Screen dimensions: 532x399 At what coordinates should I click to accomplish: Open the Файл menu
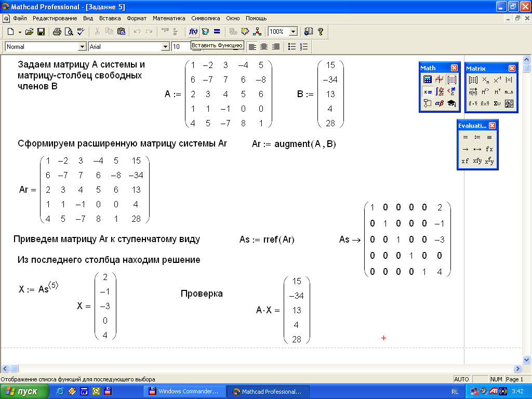(x=20, y=18)
